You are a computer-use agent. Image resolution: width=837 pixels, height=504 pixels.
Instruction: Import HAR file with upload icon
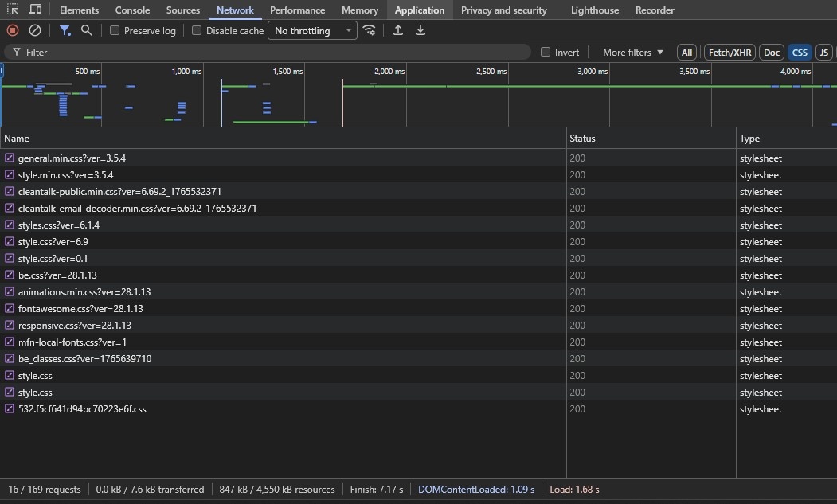(x=398, y=30)
